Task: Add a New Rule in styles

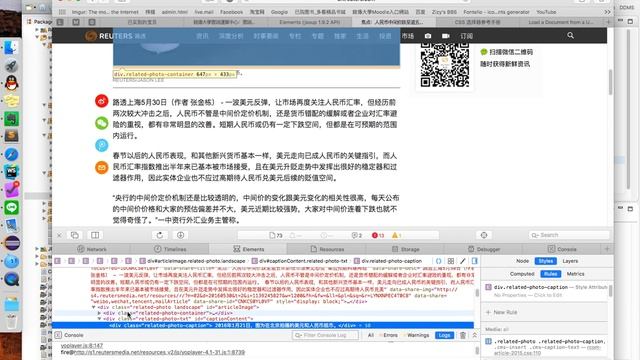Action: (501, 312)
